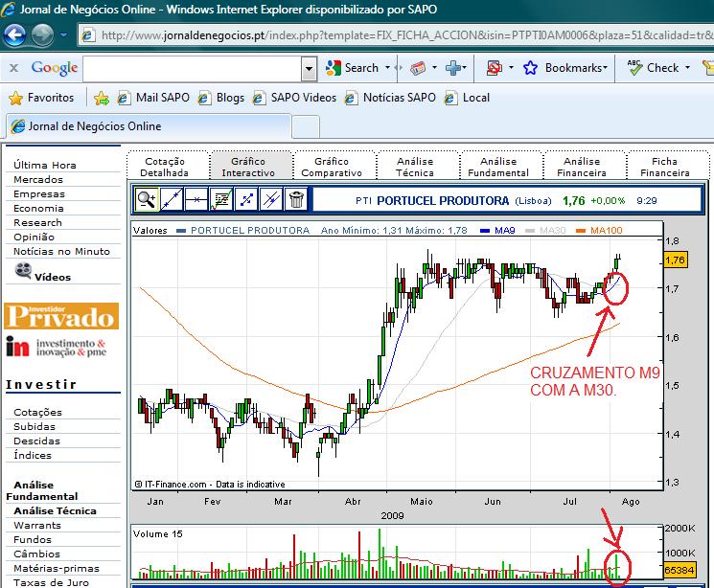This screenshot has height=588, width=714.
Task: Open the Notícias SAPO favorite link
Action: [x=390, y=98]
